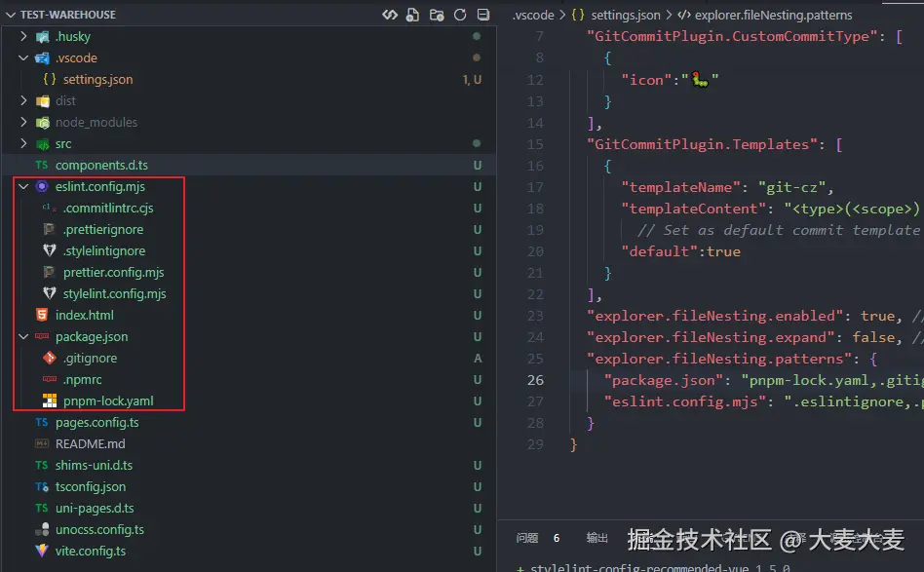The height and width of the screenshot is (572, 924).
Task: Open pages.config.ts file
Action: pyautogui.click(x=97, y=422)
